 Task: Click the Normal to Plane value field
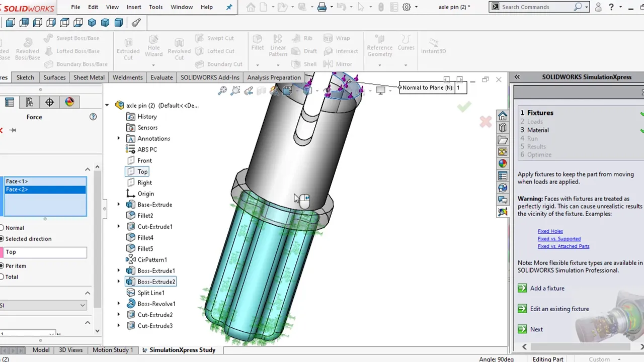click(460, 87)
